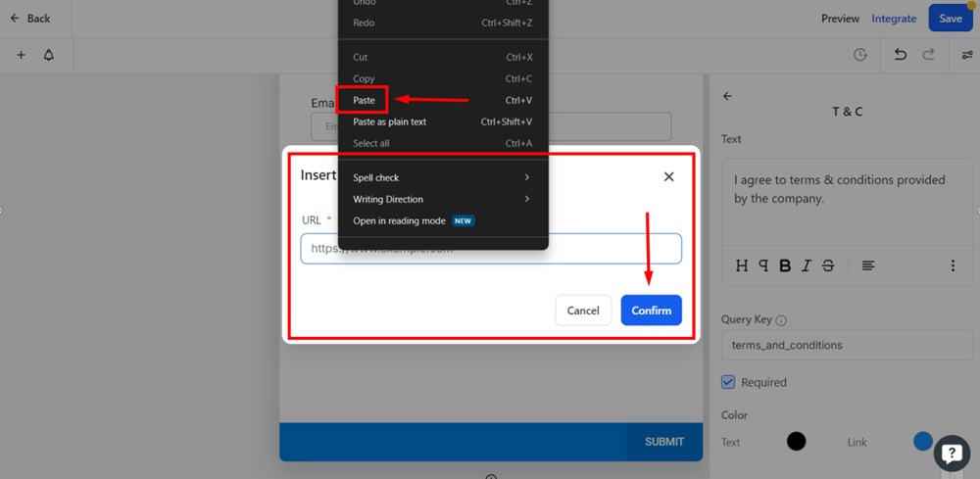Open the Preview link
Image resolution: width=980 pixels, height=479 pixels.
pos(840,18)
